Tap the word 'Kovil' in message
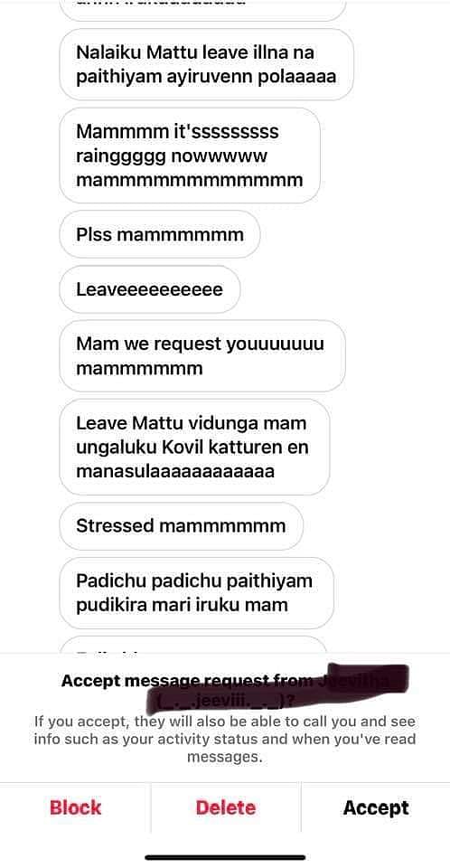Viewport: 450px width, 868px height. [x=193, y=448]
